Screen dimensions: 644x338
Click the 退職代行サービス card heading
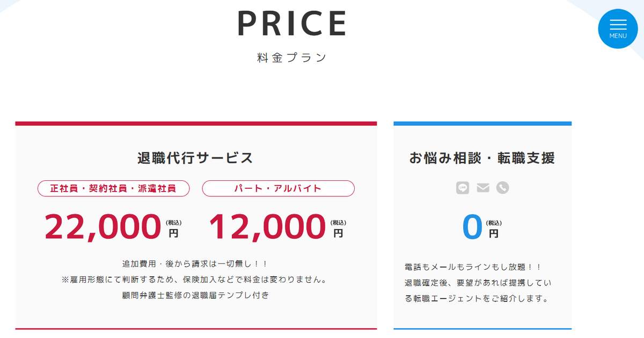(x=196, y=158)
